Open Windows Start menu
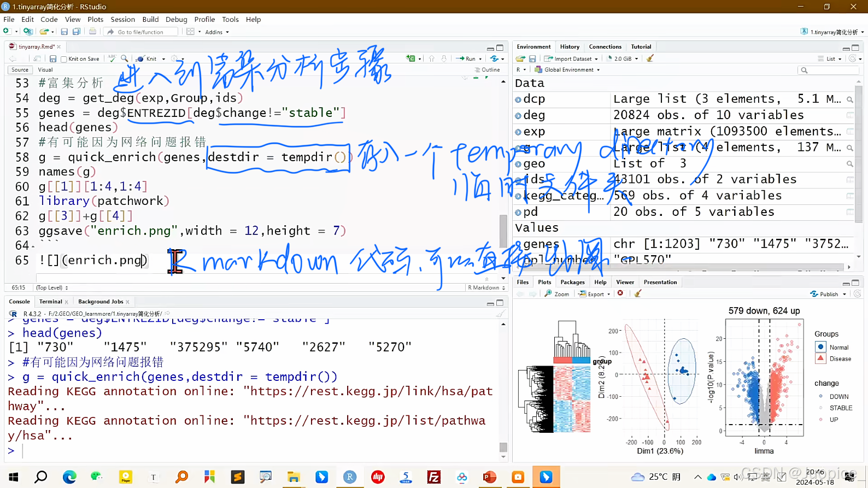The image size is (868, 488). 14,477
